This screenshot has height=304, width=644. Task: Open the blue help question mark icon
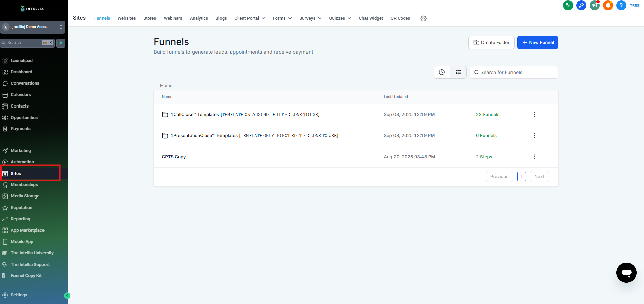tap(621, 5)
